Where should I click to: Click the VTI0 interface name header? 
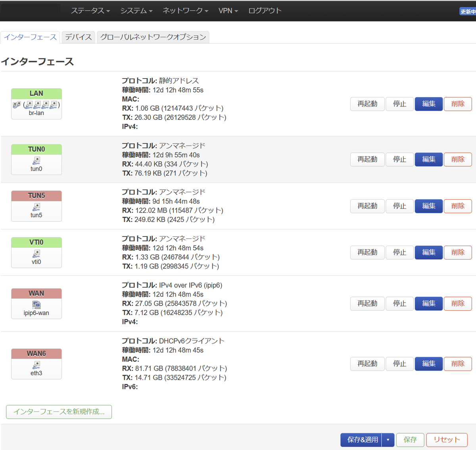coord(36,242)
